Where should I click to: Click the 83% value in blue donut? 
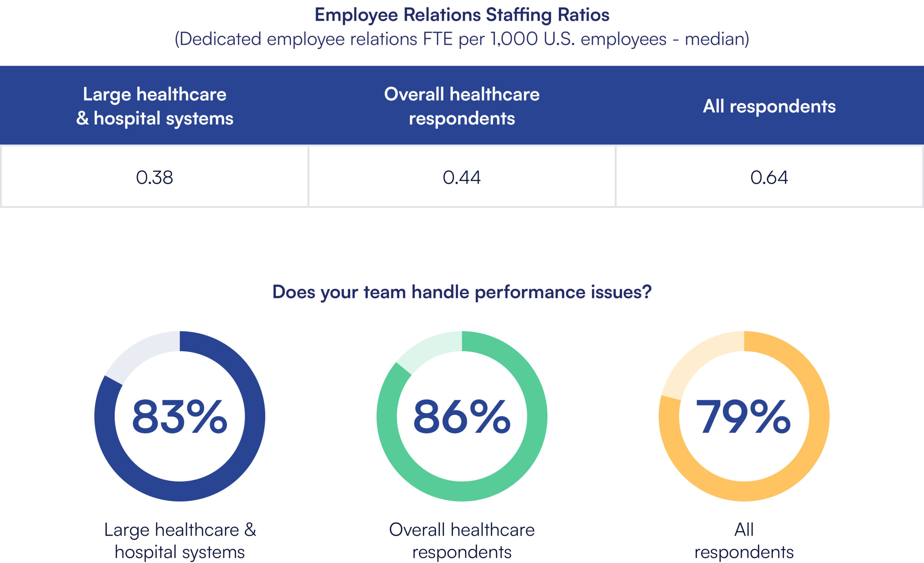click(x=180, y=416)
